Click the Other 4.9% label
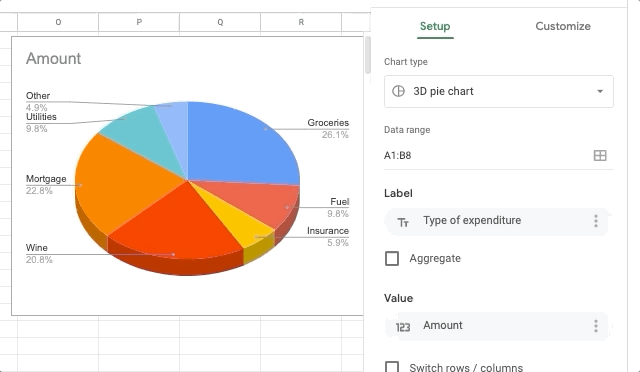 pyautogui.click(x=38, y=101)
